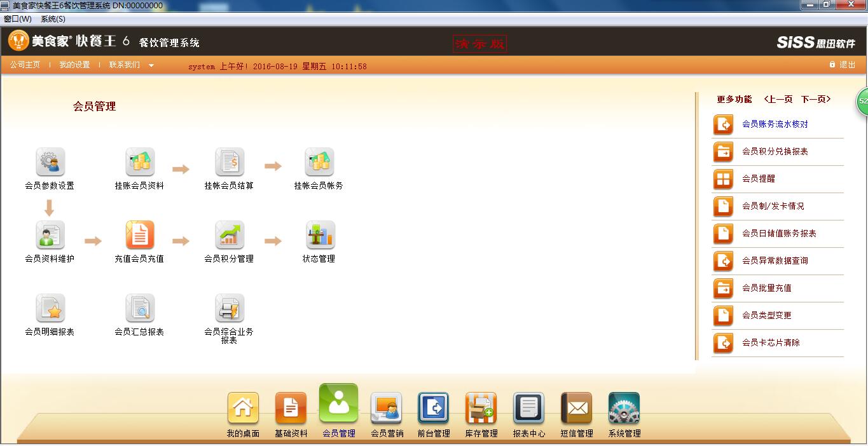This screenshot has height=446, width=868.
Task: Expand the dropdown arrow beside 联系我们
Action: 151,65
